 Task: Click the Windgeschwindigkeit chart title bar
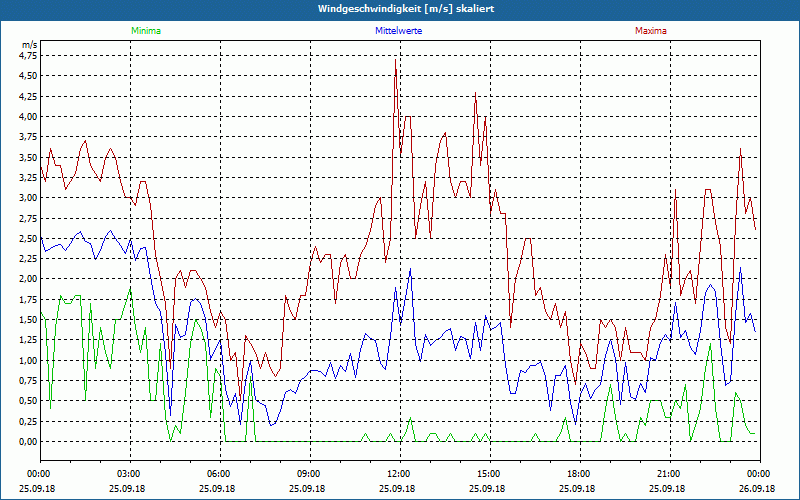[x=400, y=8]
